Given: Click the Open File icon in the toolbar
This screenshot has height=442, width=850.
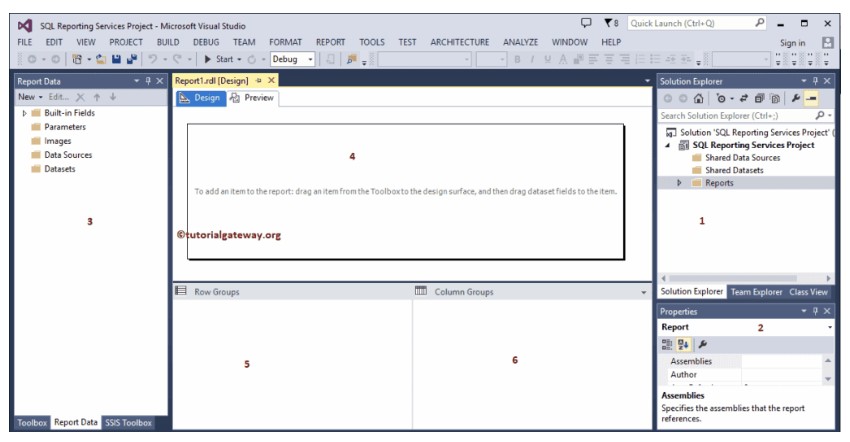Looking at the screenshot, I should click(101, 59).
